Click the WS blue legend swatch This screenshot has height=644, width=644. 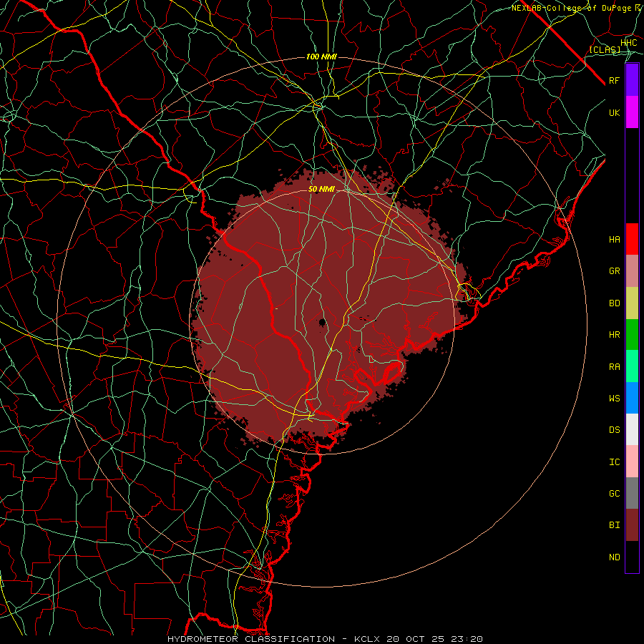click(632, 398)
